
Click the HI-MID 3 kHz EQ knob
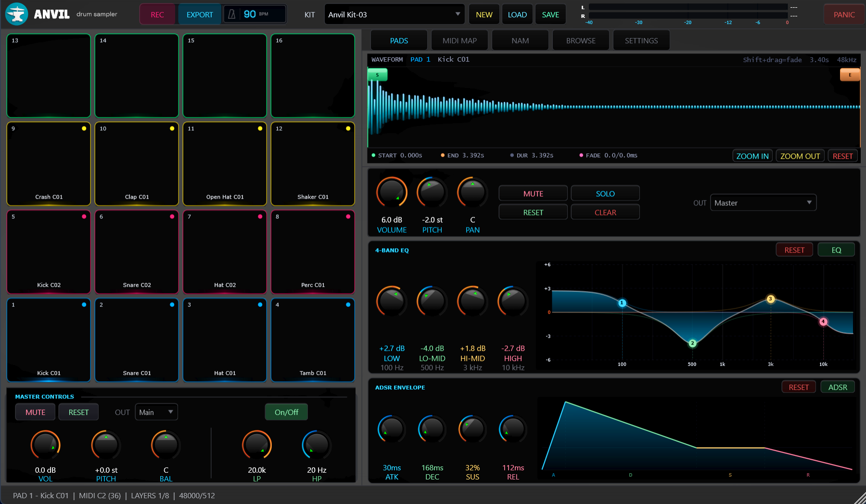click(x=472, y=302)
